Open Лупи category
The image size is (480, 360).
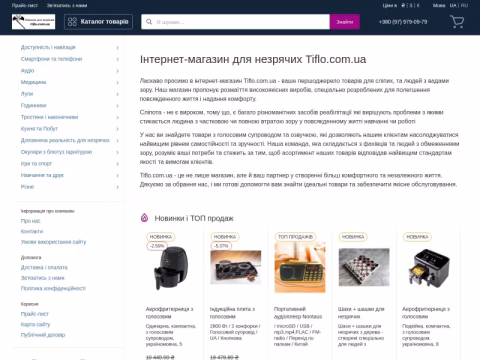(x=27, y=94)
